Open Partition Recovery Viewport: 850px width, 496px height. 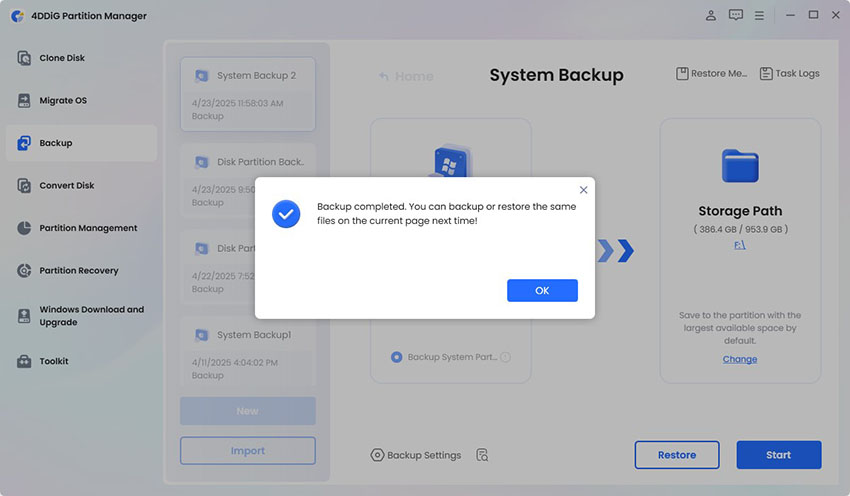[x=81, y=270]
